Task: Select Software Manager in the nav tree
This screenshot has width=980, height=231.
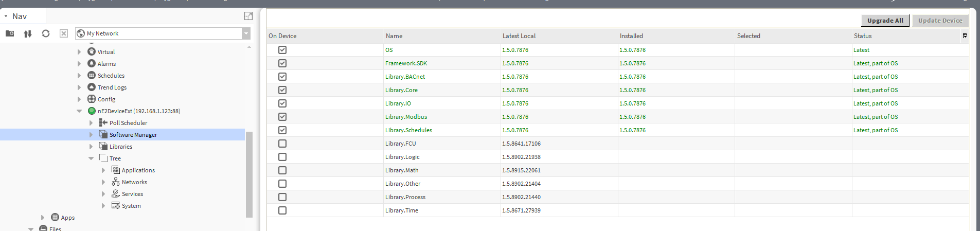Action: point(133,135)
